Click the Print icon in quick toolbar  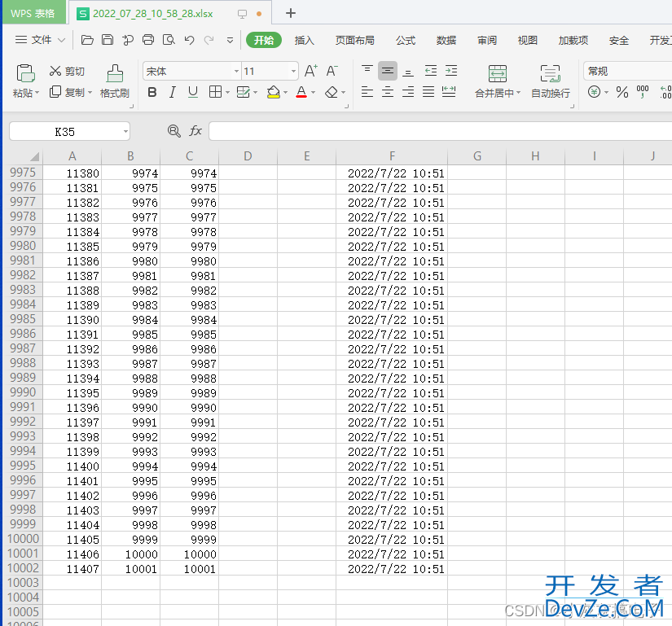click(x=148, y=40)
